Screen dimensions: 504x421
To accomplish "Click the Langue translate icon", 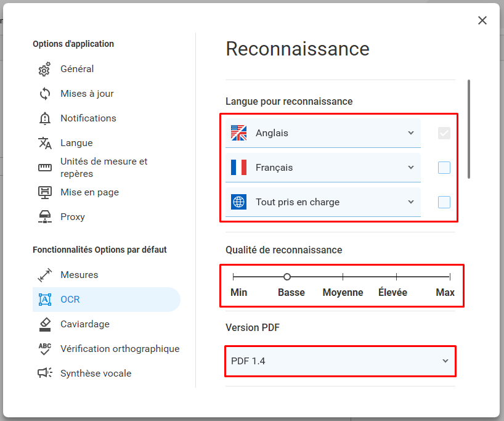I will (45, 143).
